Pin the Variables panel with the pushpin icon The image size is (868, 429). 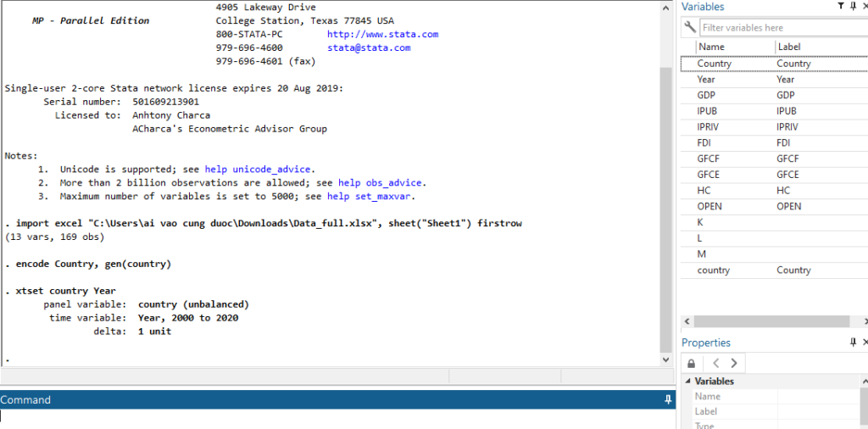click(853, 7)
